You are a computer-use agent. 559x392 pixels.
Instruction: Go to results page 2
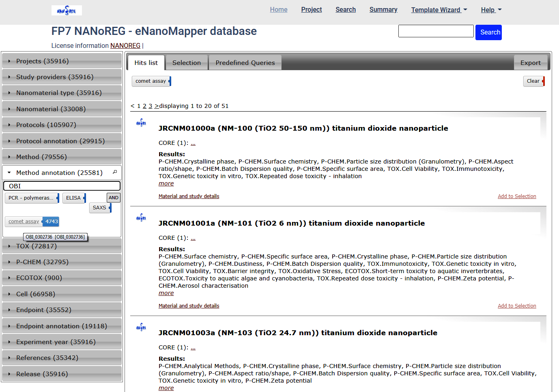[x=144, y=106]
